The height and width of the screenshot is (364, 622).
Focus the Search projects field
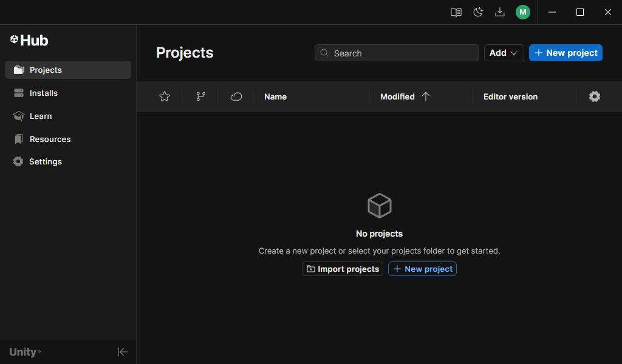tap(397, 53)
